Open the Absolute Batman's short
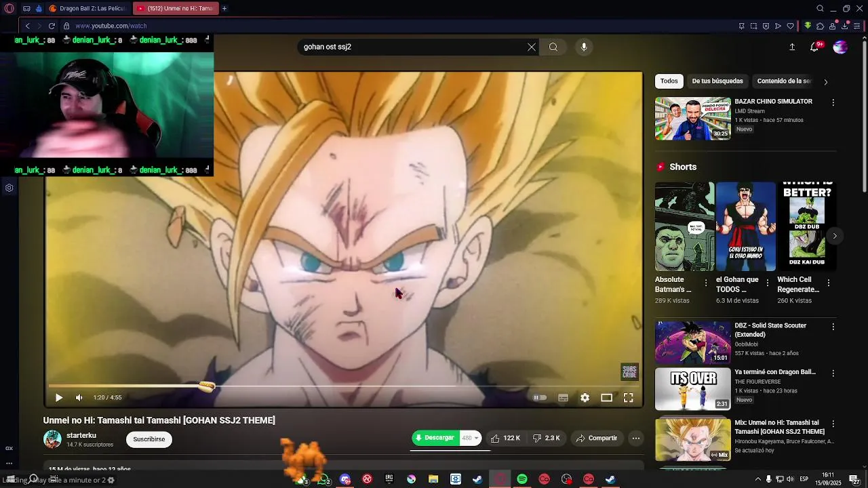 pos(684,226)
